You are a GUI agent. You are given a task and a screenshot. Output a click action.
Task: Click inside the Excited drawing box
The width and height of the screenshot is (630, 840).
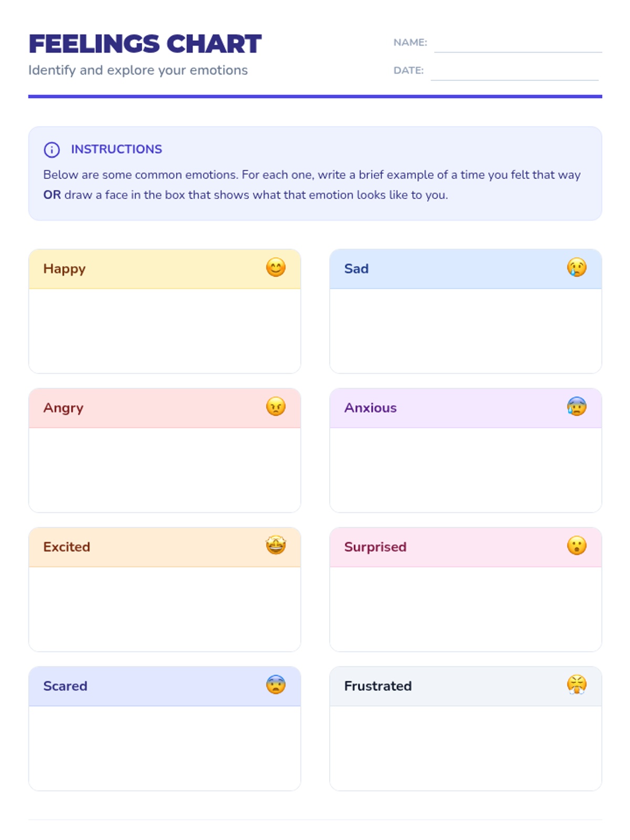(x=164, y=609)
